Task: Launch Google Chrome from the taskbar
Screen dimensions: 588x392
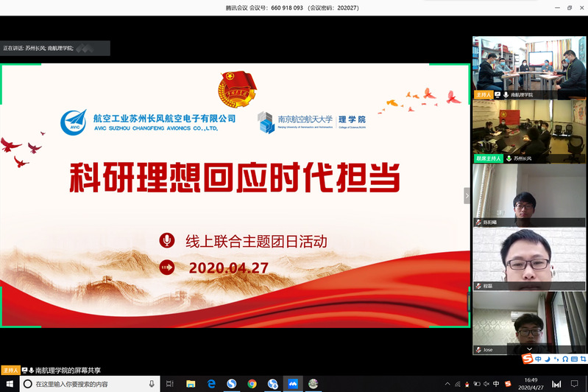Action: [x=252, y=384]
